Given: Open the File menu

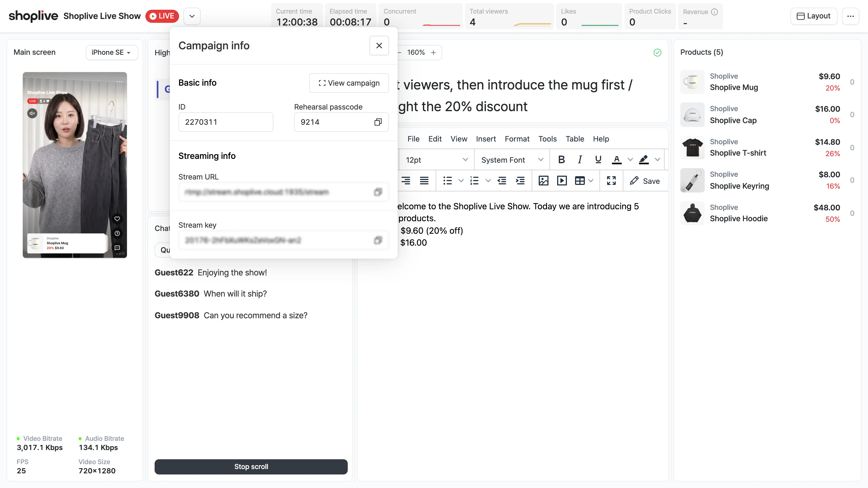Looking at the screenshot, I should click(x=413, y=139).
